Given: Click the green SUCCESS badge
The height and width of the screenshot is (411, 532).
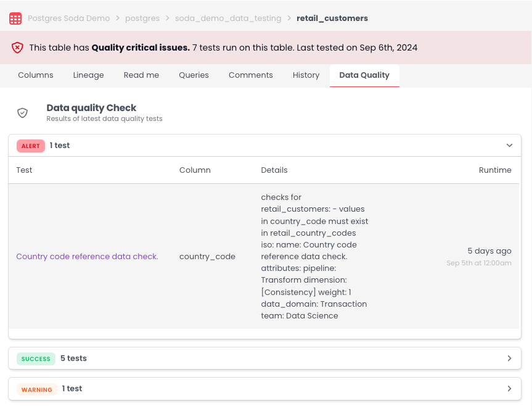Looking at the screenshot, I should (x=36, y=359).
